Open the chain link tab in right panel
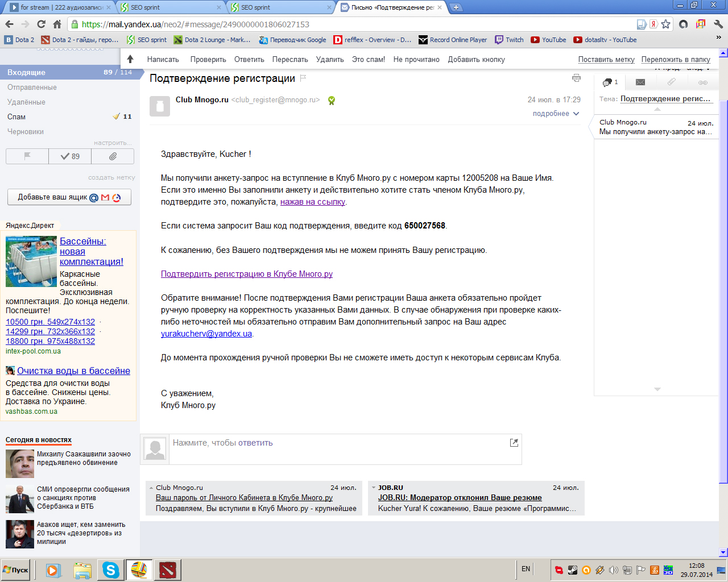The image size is (728, 582). 703,82
